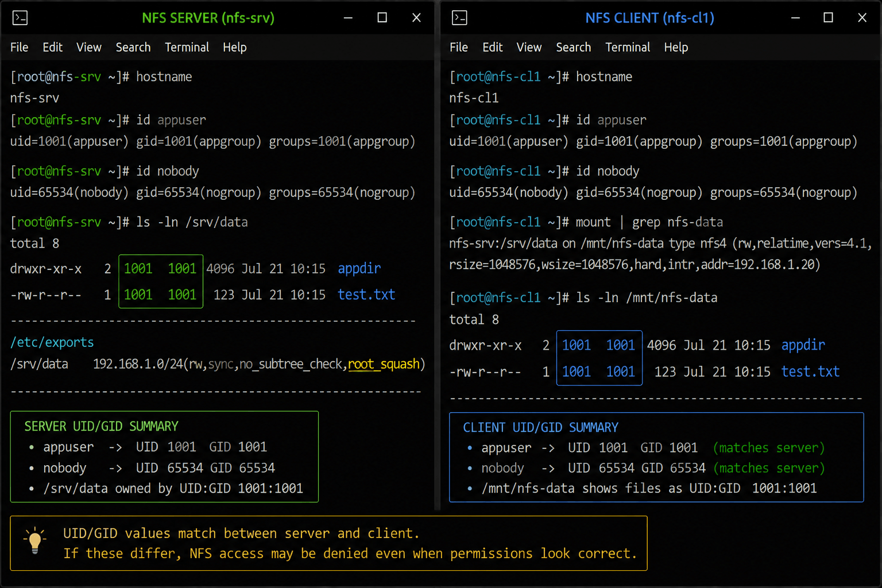882x588 pixels.
Task: Click 'UID/GID values match between server and client.' tip
Action: coord(241,533)
